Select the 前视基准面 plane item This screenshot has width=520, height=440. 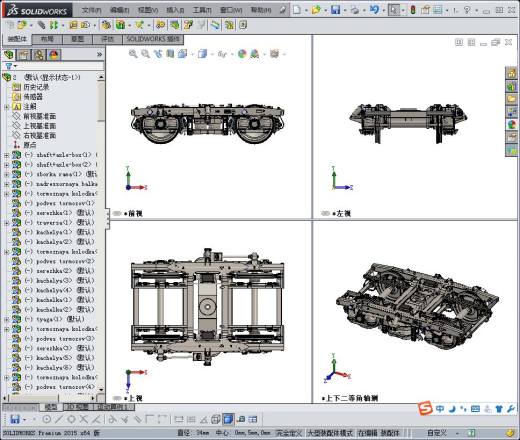[x=39, y=116]
